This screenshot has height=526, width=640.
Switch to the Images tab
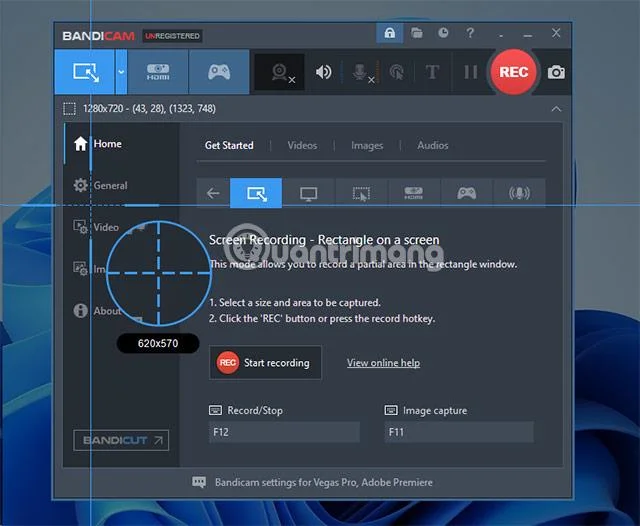click(367, 145)
